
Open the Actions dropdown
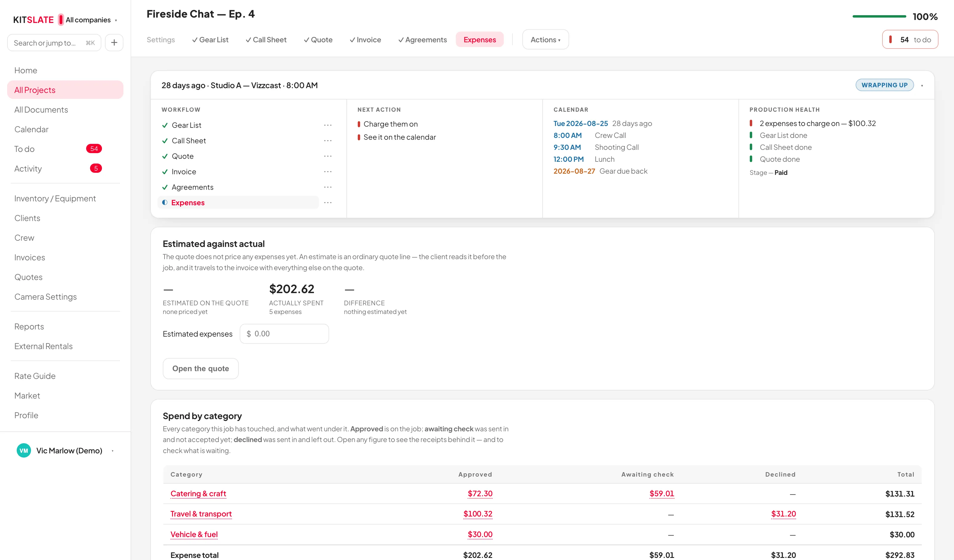click(x=545, y=39)
